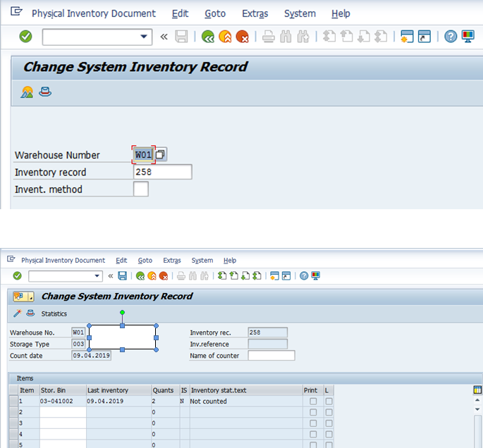Click the Print icon in top window toolbar
The height and width of the screenshot is (448, 483).
tap(269, 37)
